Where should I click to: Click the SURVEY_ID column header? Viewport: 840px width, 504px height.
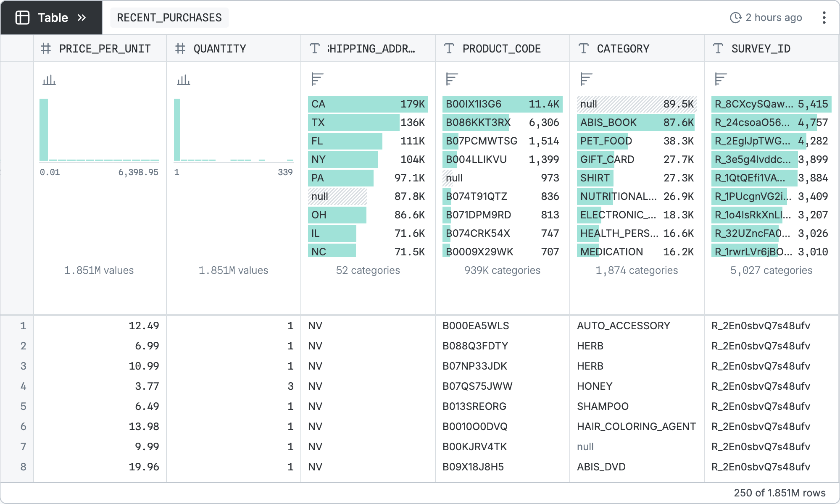click(761, 49)
